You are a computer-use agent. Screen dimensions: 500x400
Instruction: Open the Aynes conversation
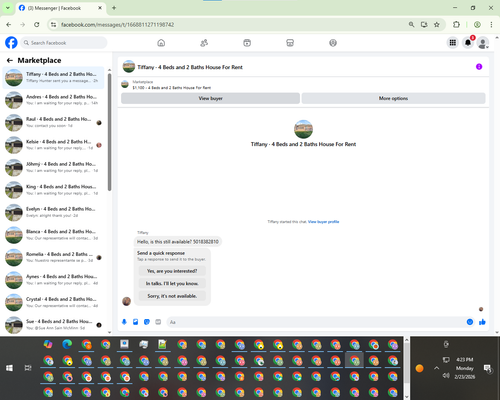(x=53, y=280)
